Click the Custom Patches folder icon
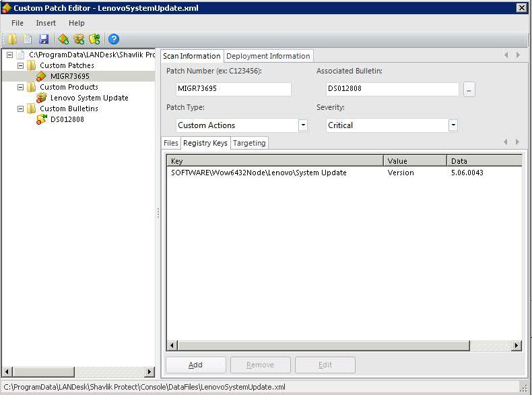Image resolution: width=532 pixels, height=395 pixels. click(x=31, y=65)
